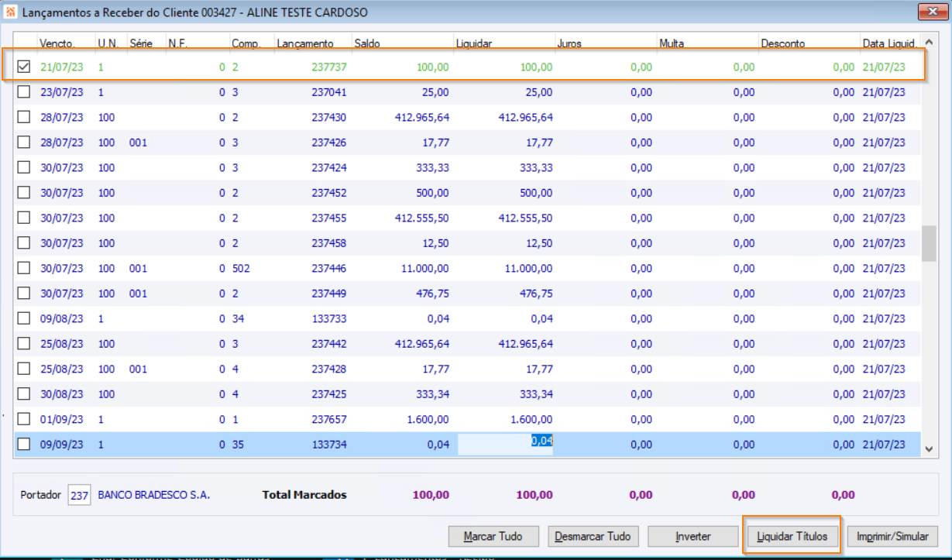Click the Data Liquid. column header
Image resolution: width=952 pixels, height=560 pixels.
(x=891, y=43)
